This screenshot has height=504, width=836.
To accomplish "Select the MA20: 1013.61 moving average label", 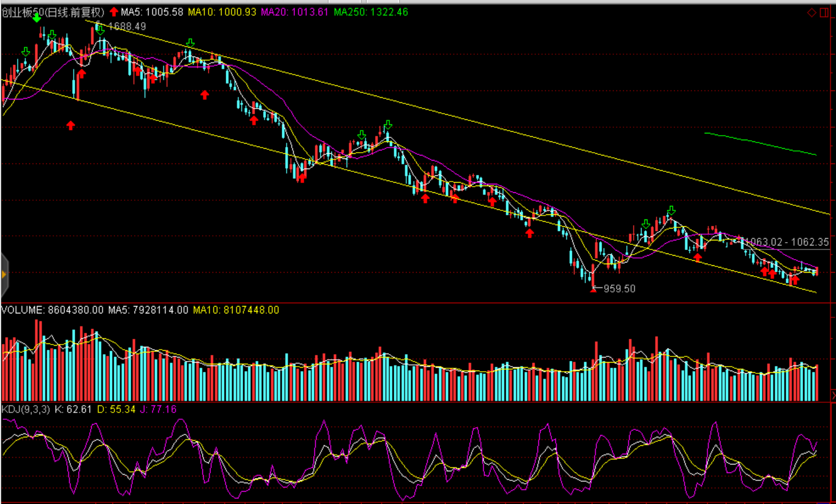I will pyautogui.click(x=294, y=12).
